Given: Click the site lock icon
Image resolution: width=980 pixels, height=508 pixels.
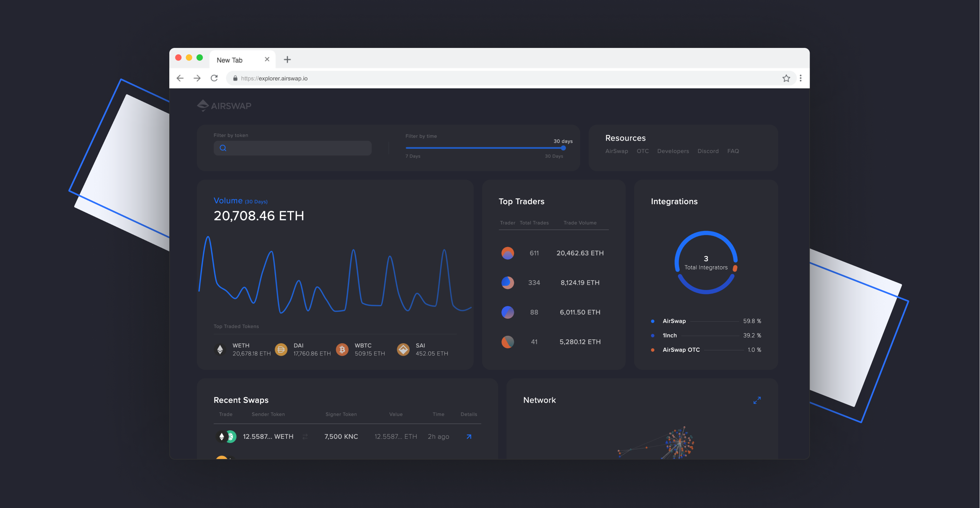Looking at the screenshot, I should [x=235, y=78].
